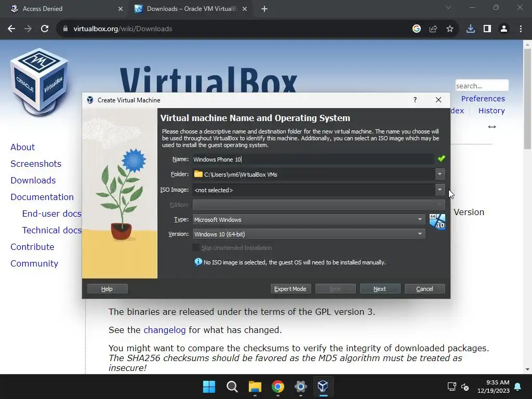The width and height of the screenshot is (532, 399).
Task: Click the webpage search box
Action: pyautogui.click(x=482, y=86)
